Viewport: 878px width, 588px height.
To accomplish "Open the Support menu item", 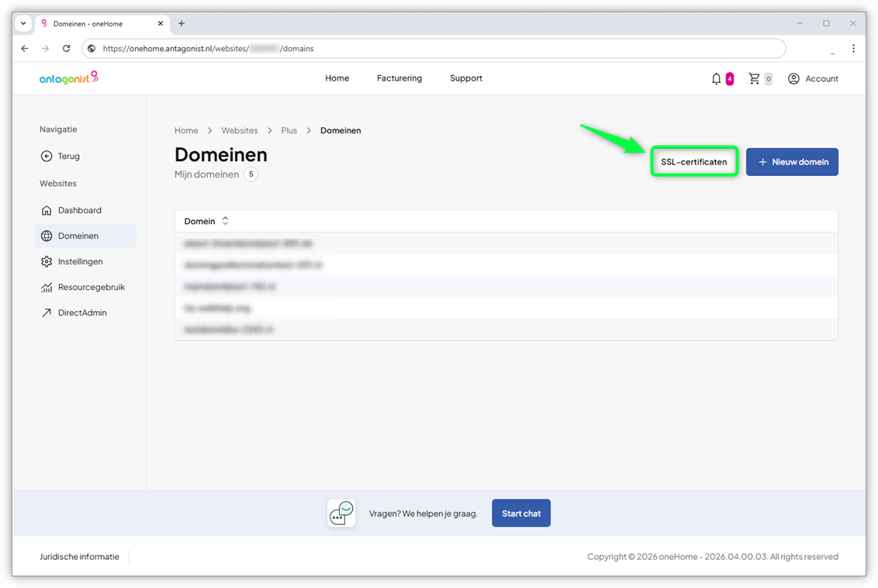I will click(x=465, y=78).
